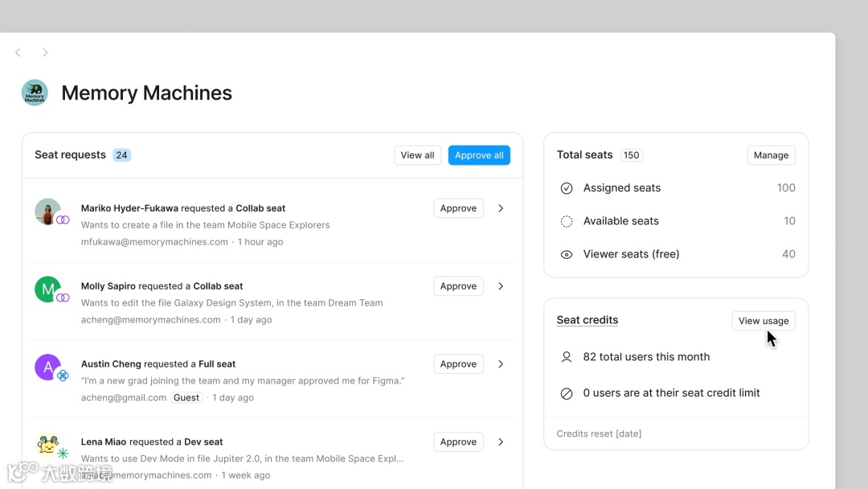Image resolution: width=868 pixels, height=489 pixels.
Task: Click Manage total seats button
Action: [771, 155]
